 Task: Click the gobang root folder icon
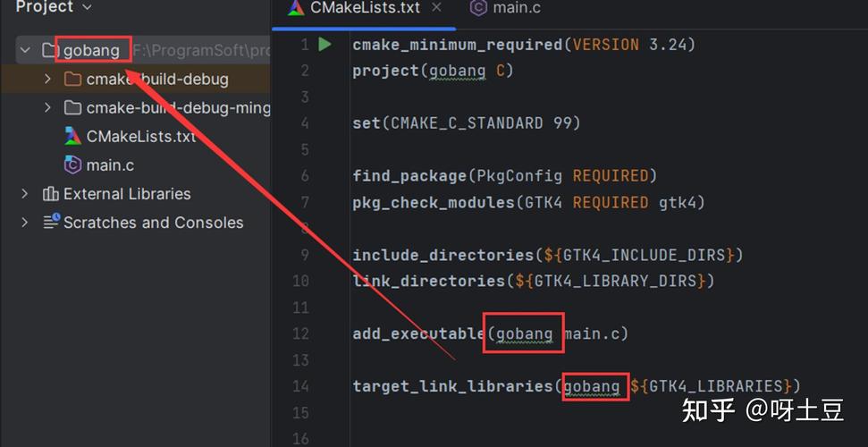(50, 50)
